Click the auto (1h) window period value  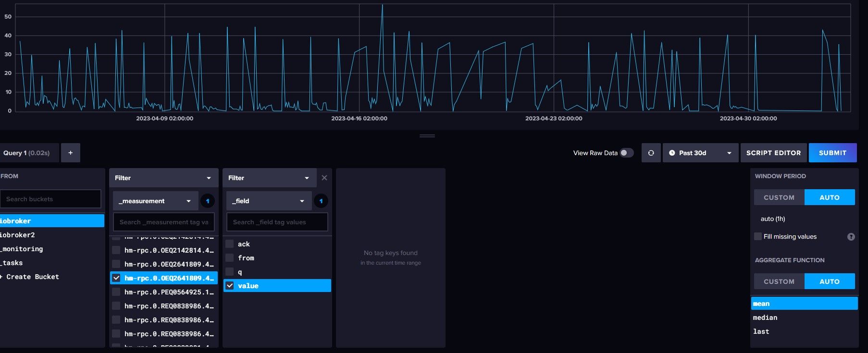click(773, 219)
